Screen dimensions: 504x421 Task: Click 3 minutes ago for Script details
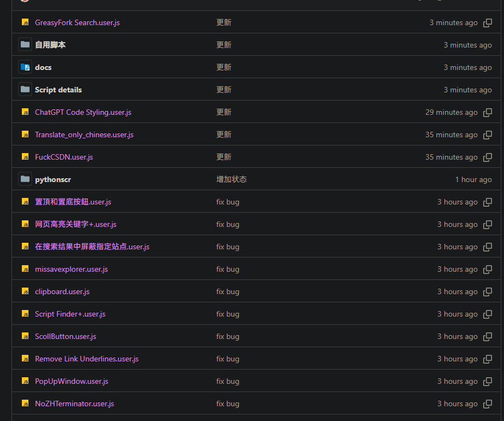(468, 90)
